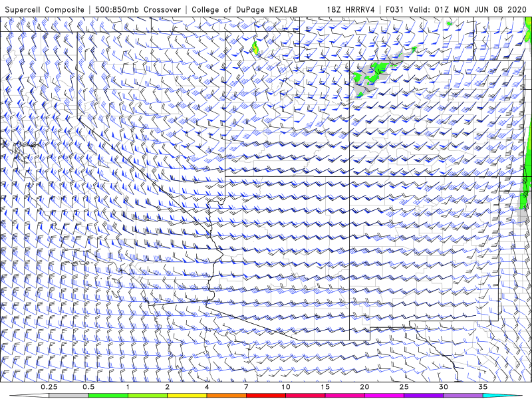This screenshot has width=532, height=399.
Task: Click the red swatch between 7 and 10
Action: click(265, 396)
